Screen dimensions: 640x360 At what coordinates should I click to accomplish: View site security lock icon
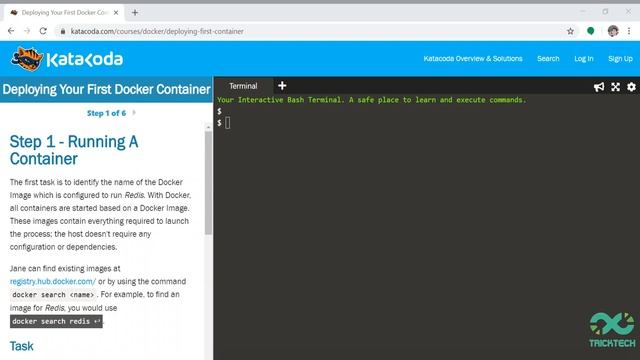63,31
